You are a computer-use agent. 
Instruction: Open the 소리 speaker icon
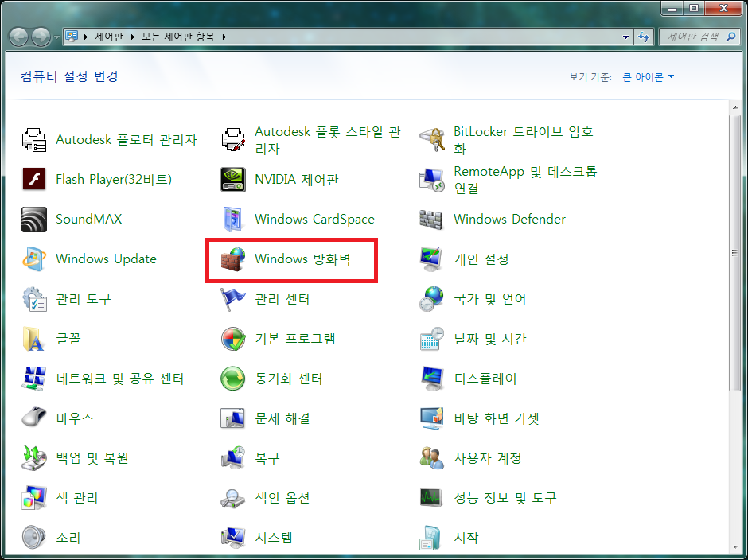point(34,538)
